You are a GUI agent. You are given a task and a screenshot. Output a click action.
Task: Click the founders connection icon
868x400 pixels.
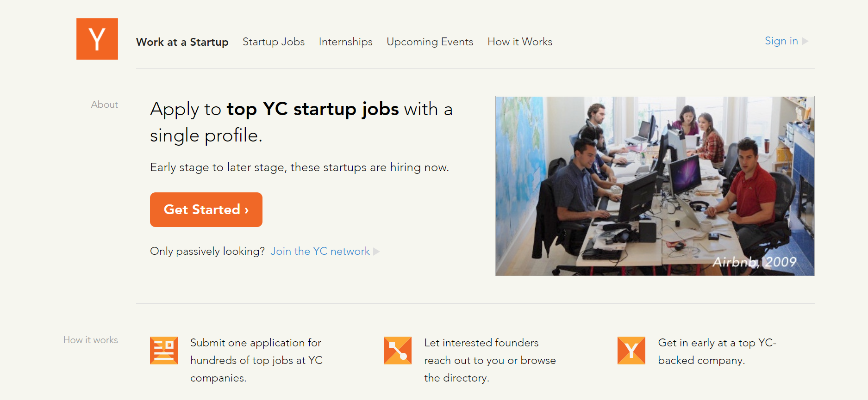click(398, 351)
